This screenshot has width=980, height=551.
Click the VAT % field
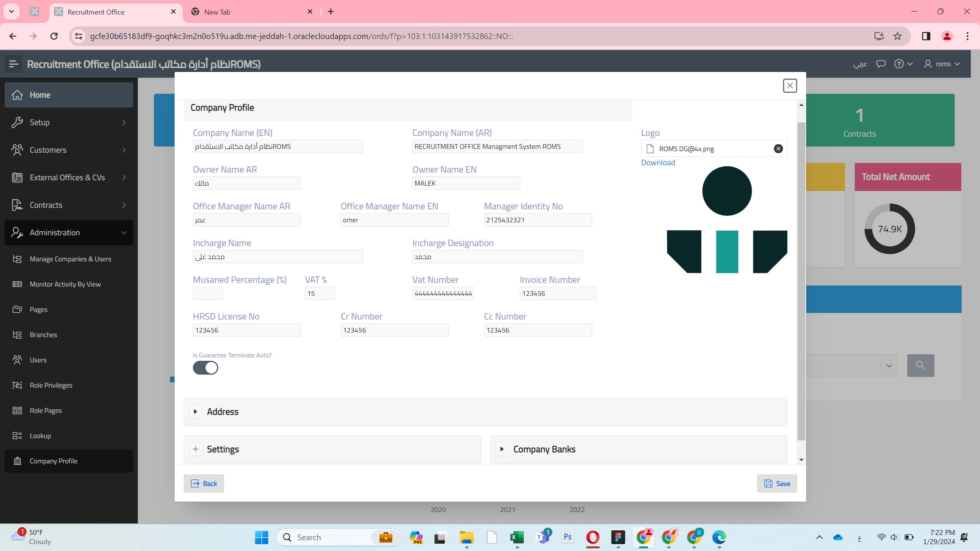click(x=320, y=293)
